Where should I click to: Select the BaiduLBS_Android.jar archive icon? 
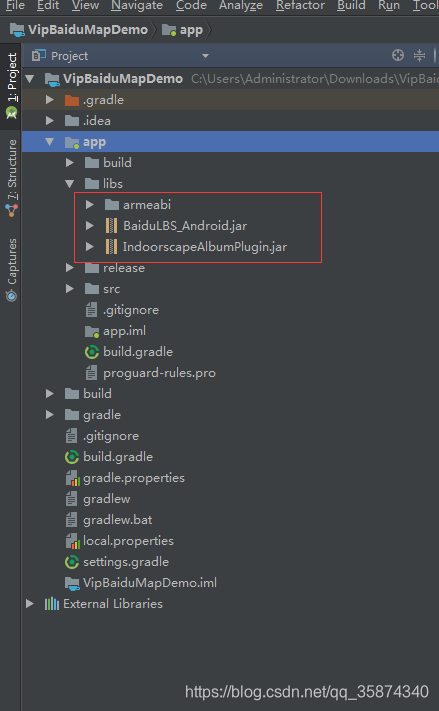(x=111, y=226)
